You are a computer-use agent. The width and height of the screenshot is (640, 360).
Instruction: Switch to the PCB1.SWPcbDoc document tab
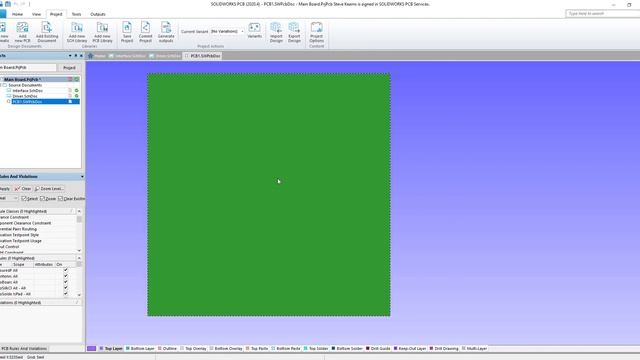pyautogui.click(x=202, y=56)
